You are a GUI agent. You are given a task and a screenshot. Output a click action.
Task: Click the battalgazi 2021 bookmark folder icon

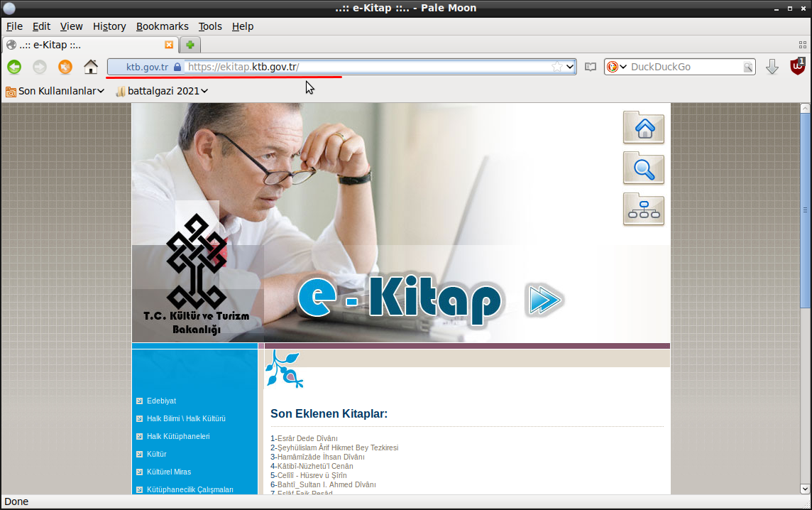pyautogui.click(x=121, y=92)
